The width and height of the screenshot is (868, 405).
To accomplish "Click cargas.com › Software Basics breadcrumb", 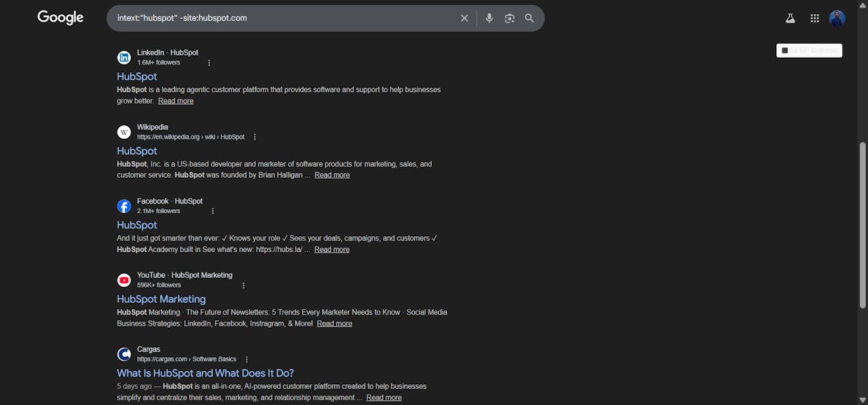I will [x=187, y=360].
